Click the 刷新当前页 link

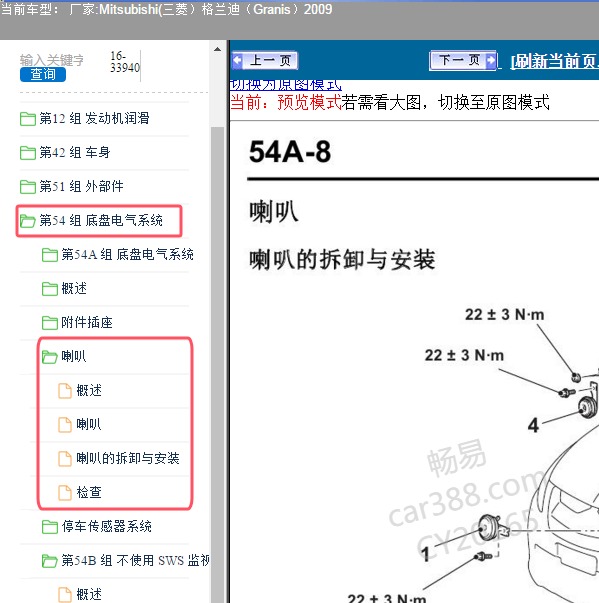click(x=554, y=62)
